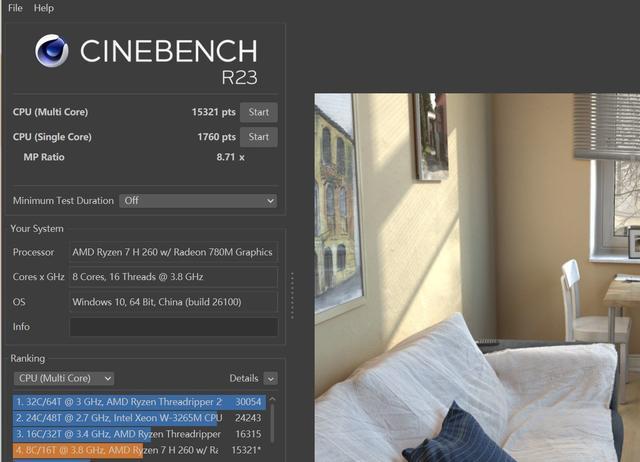
Task: Expand the ranking Details arrow
Action: tap(271, 378)
